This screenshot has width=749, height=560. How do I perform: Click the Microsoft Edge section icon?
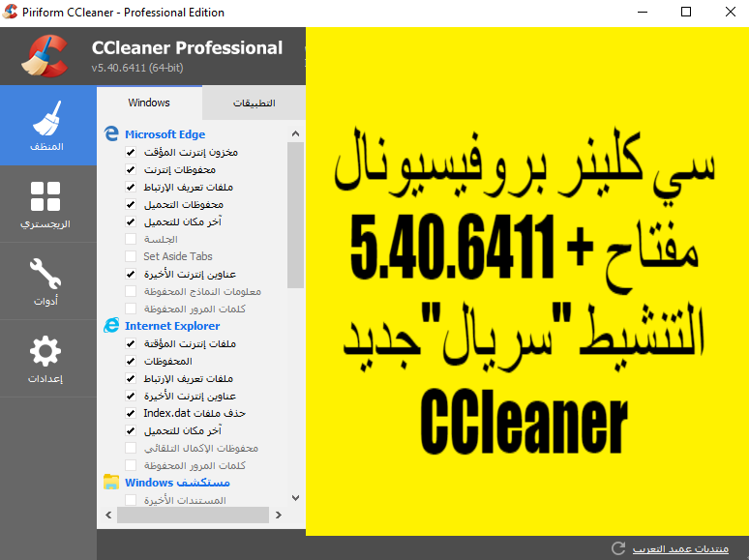111,133
